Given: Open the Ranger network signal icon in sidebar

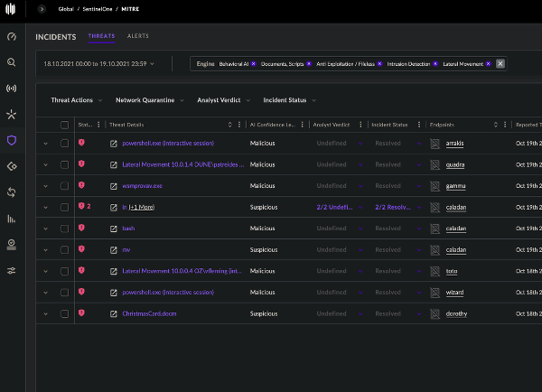Looking at the screenshot, I should click(x=12, y=89).
